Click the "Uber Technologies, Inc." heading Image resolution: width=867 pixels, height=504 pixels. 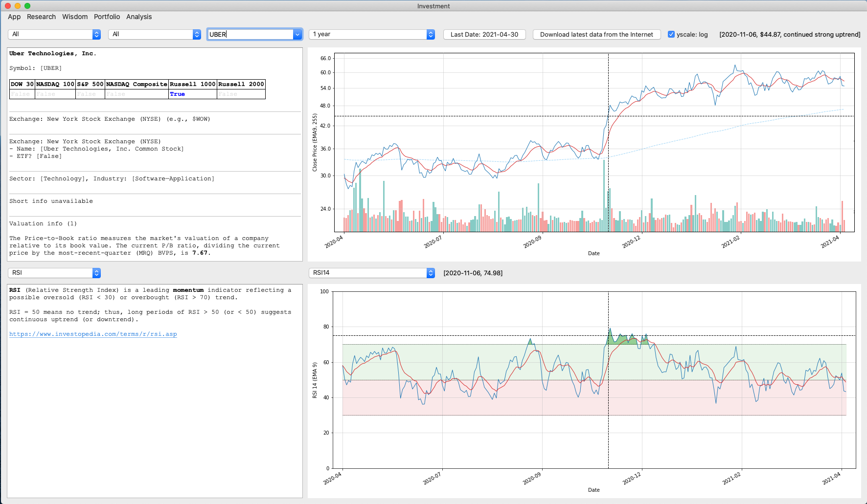tap(53, 54)
